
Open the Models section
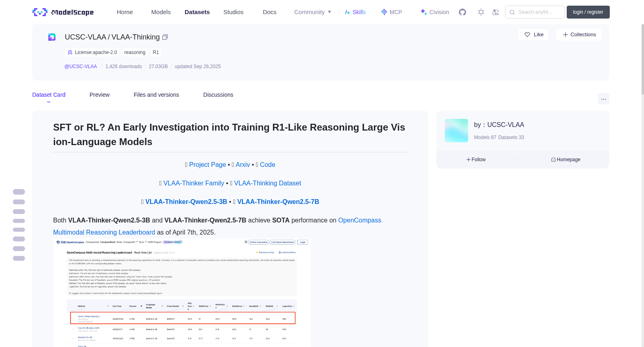[x=161, y=12]
